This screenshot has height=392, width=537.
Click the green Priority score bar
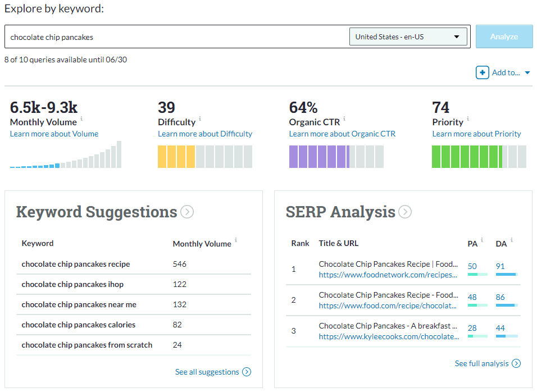point(479,157)
